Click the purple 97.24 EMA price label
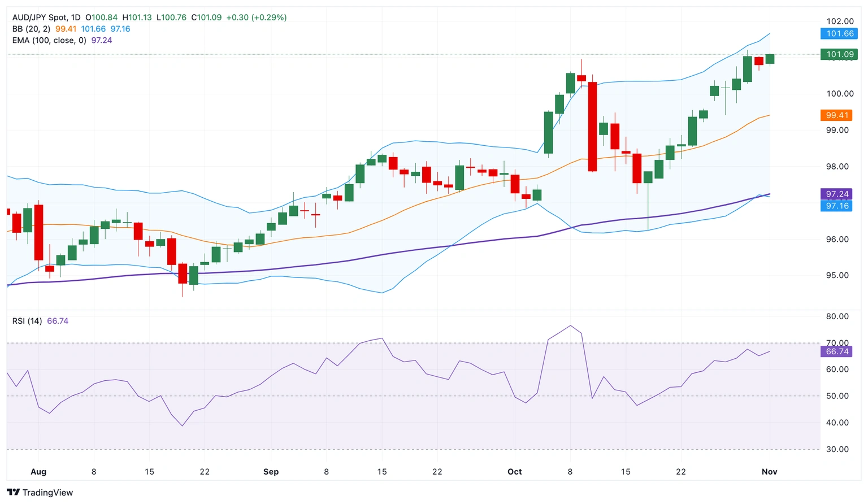Screen dimensions: 868x504 [836, 194]
